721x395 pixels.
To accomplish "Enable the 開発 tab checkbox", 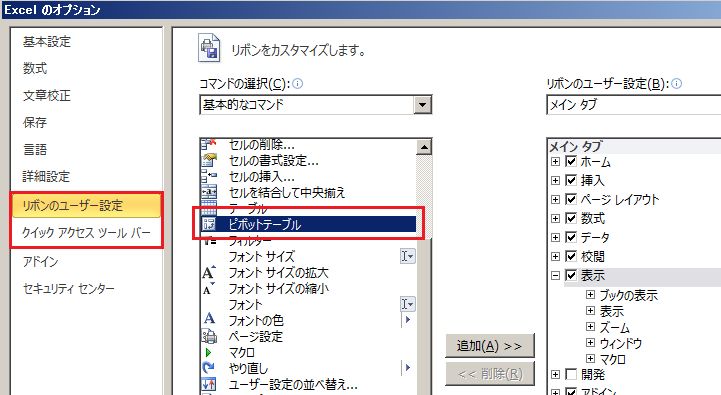I will click(571, 374).
